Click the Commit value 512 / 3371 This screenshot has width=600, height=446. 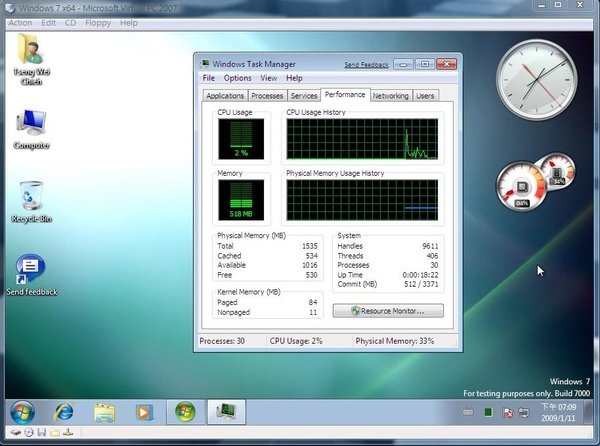421,285
